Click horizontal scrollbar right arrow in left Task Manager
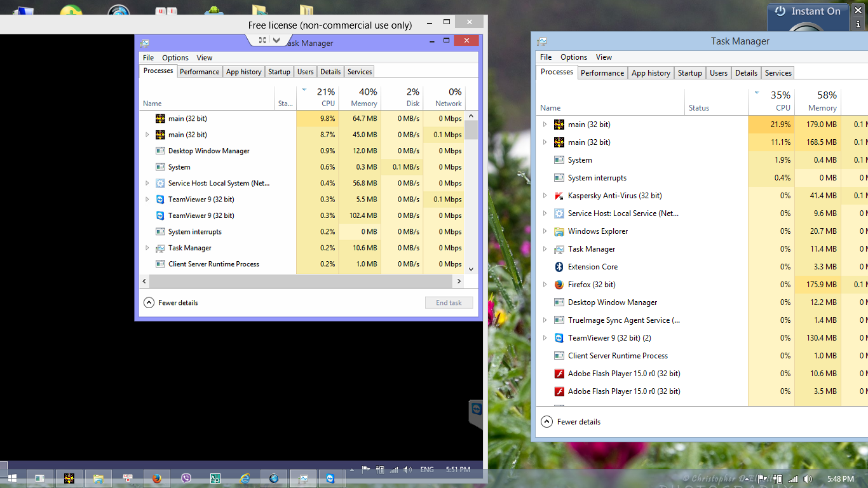 coord(459,281)
